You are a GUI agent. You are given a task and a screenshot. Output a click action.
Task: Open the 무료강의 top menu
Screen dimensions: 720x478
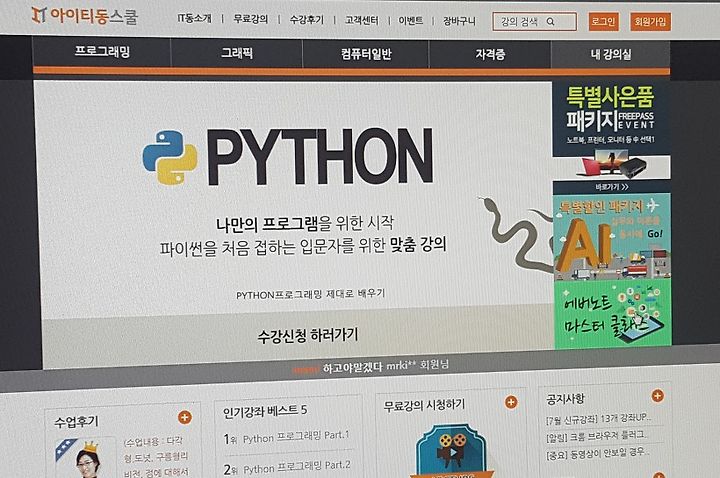(250, 19)
